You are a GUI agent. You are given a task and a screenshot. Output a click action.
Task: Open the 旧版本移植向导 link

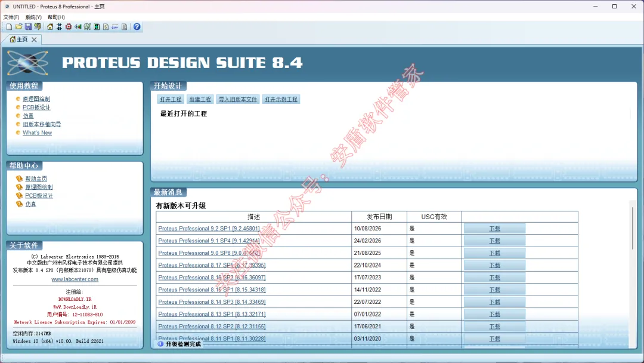tap(42, 124)
